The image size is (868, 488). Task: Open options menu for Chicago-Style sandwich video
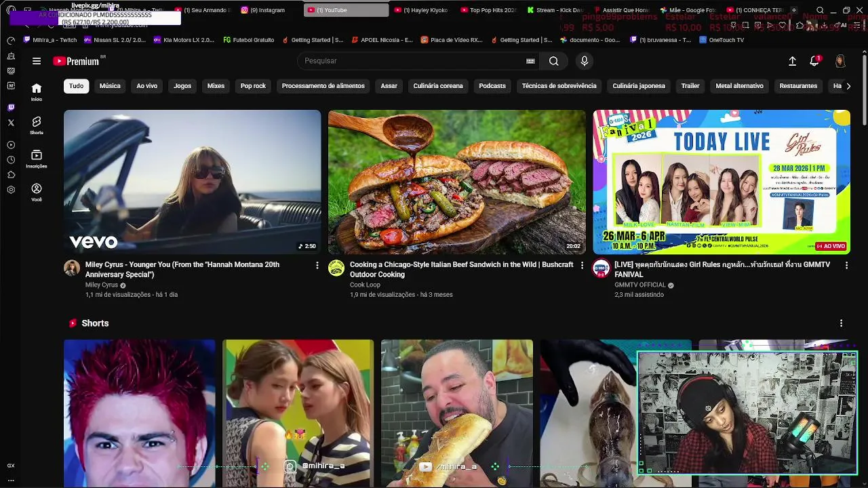click(581, 266)
